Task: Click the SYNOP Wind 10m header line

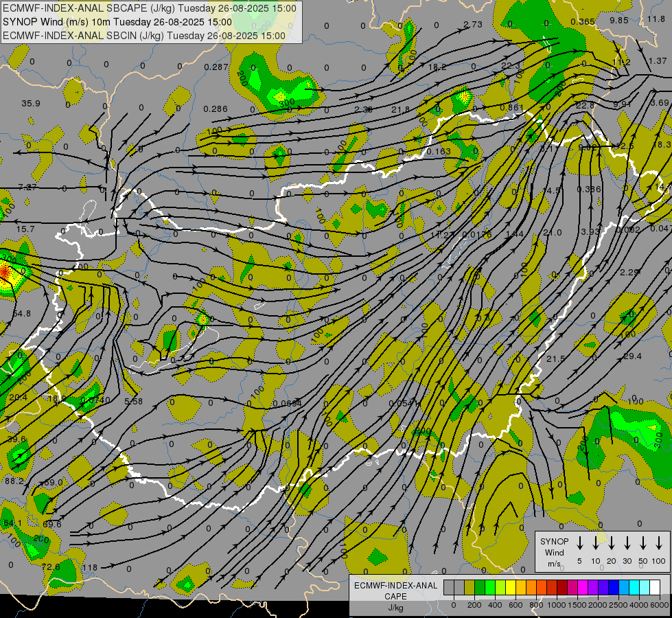Action: coord(117,22)
